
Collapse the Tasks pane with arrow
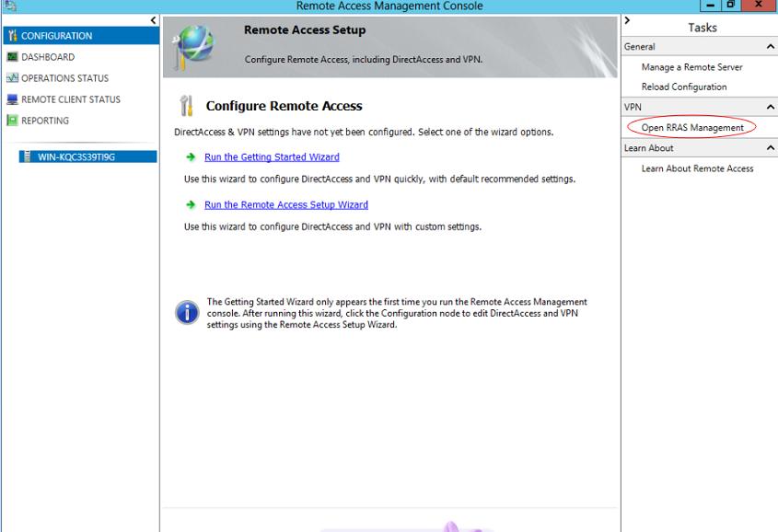(627, 20)
